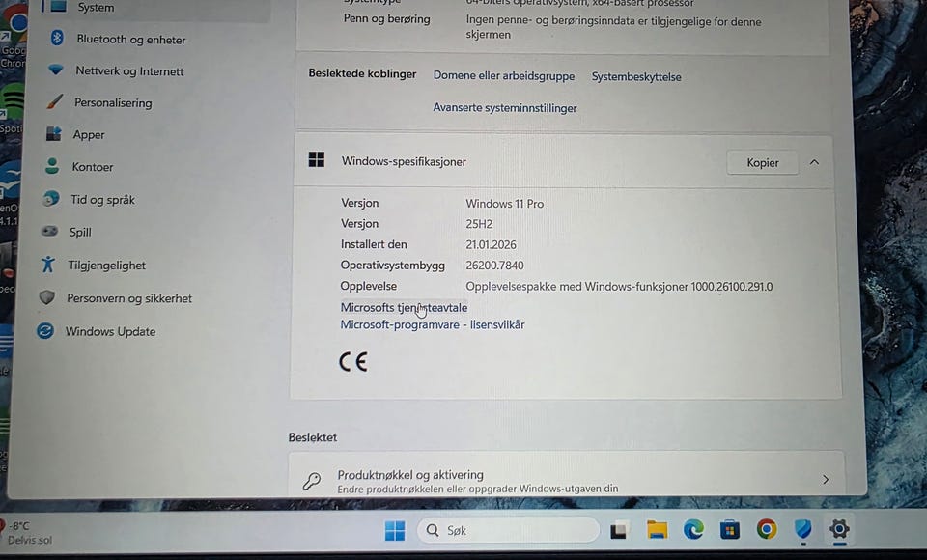Open the Apper settings page
The height and width of the screenshot is (560, 927).
coord(89,135)
